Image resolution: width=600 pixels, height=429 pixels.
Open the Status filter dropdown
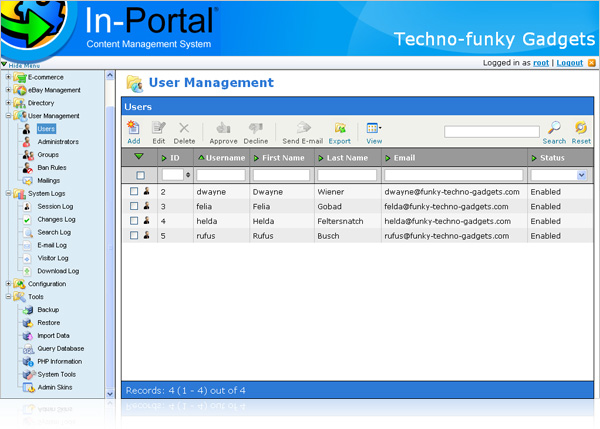coord(581,175)
